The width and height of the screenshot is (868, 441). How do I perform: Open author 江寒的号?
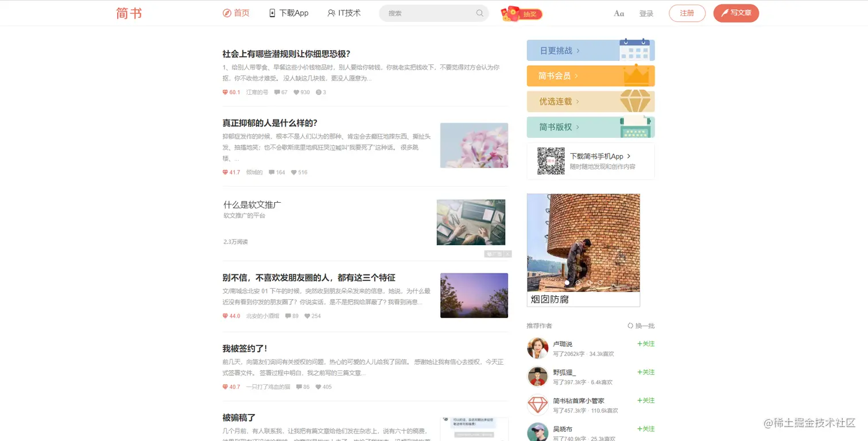(257, 92)
